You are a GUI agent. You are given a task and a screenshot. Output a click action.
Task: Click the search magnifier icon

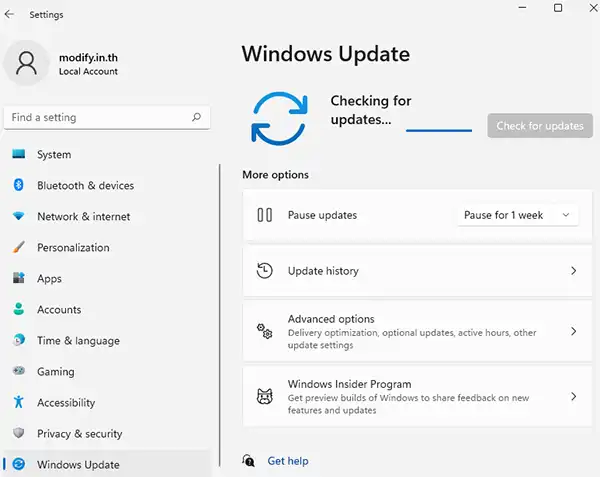pos(196,118)
